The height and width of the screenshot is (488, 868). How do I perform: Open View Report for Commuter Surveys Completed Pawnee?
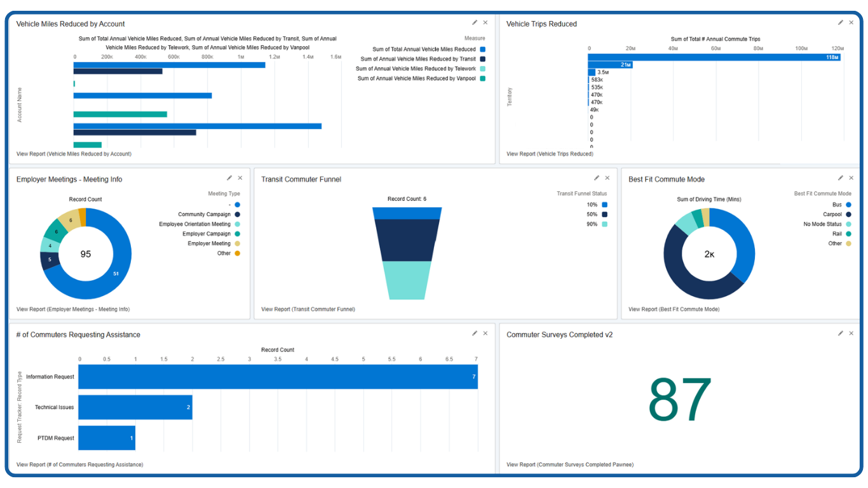(570, 464)
